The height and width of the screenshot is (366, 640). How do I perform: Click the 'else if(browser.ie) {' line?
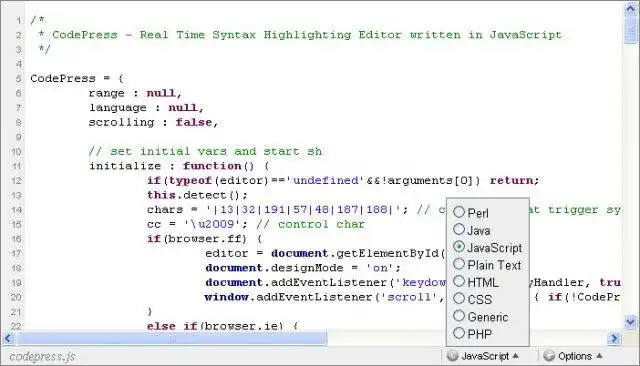click(222, 326)
